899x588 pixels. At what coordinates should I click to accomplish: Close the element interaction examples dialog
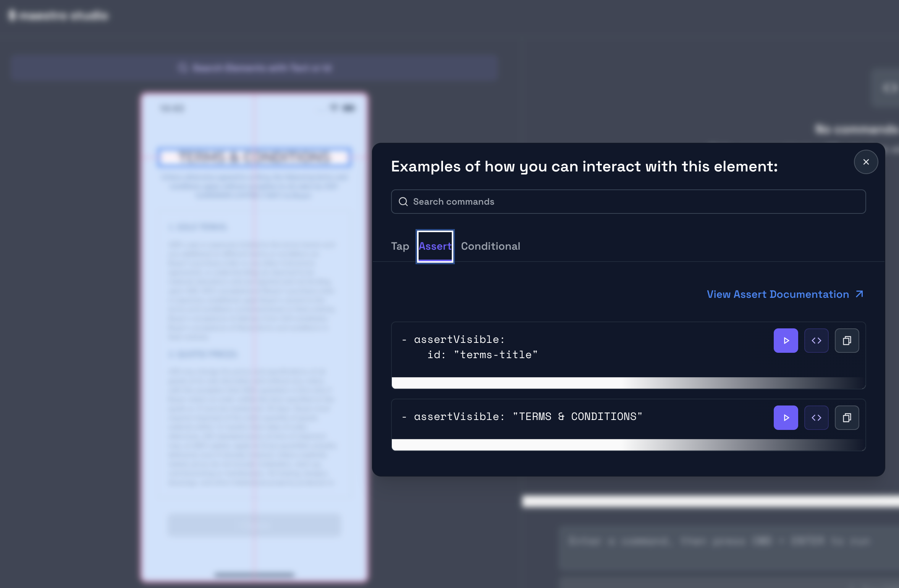pyautogui.click(x=865, y=162)
